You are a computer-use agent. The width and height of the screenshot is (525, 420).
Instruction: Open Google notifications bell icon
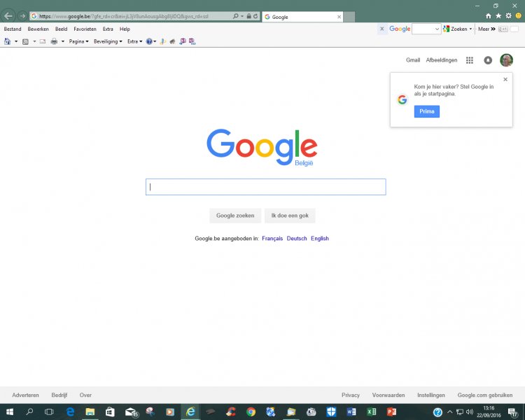point(488,60)
